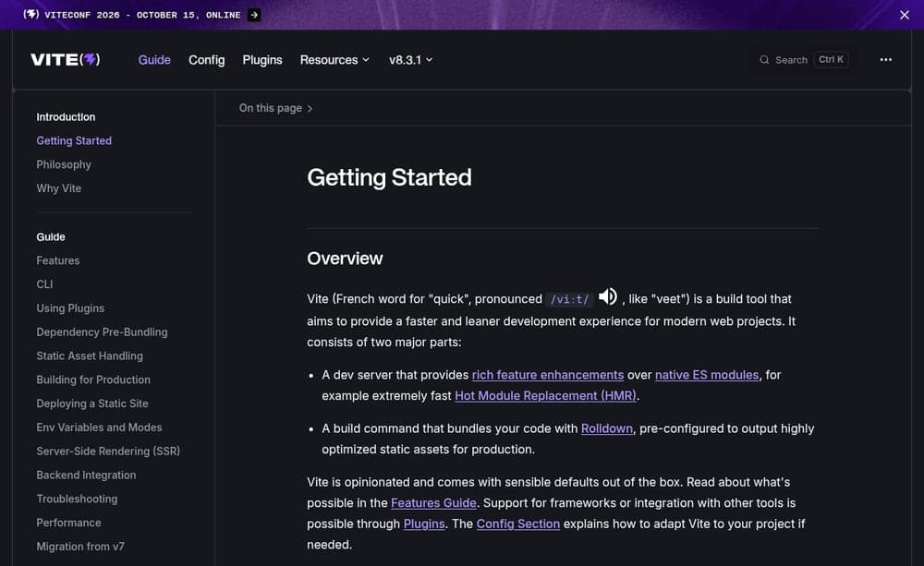Click the Plugins link in paragraph
Image resolution: width=924 pixels, height=566 pixels.
tap(424, 524)
